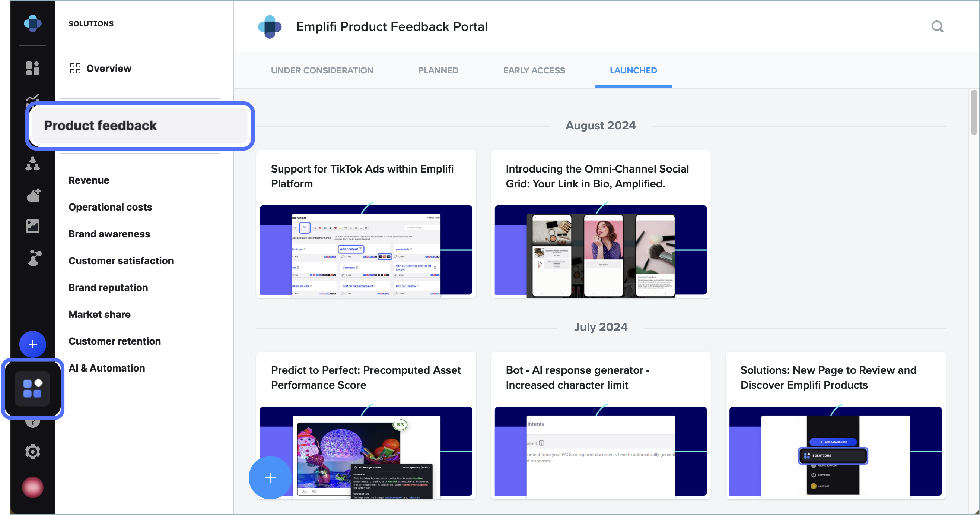Viewport: 980px width, 515px height.
Task: Click the floating add (+) button
Action: [x=270, y=477]
